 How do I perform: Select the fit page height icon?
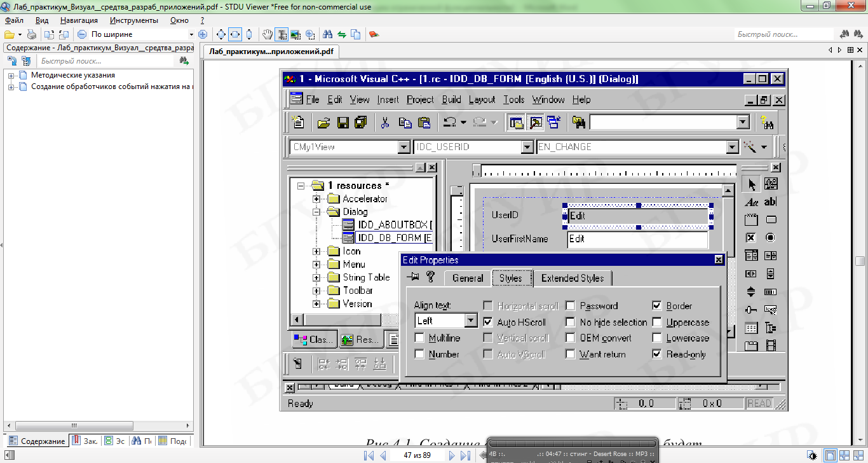(249, 34)
